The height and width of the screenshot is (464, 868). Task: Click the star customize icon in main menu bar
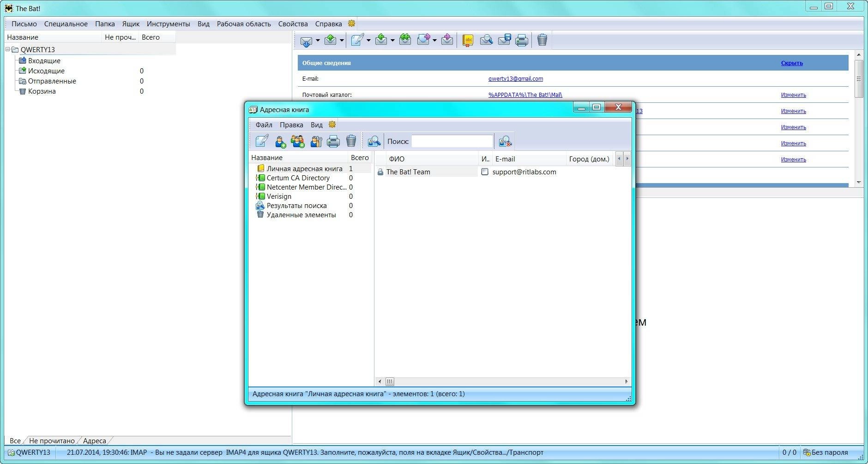tap(352, 24)
